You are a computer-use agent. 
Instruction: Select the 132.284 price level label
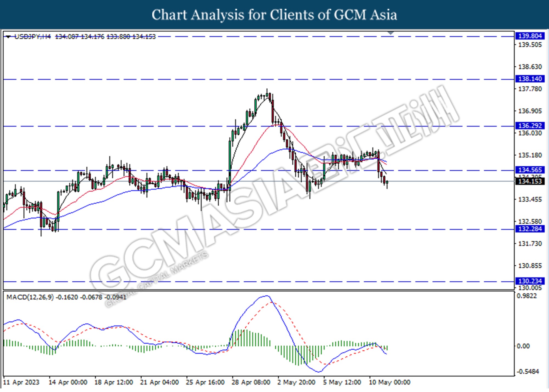530,229
